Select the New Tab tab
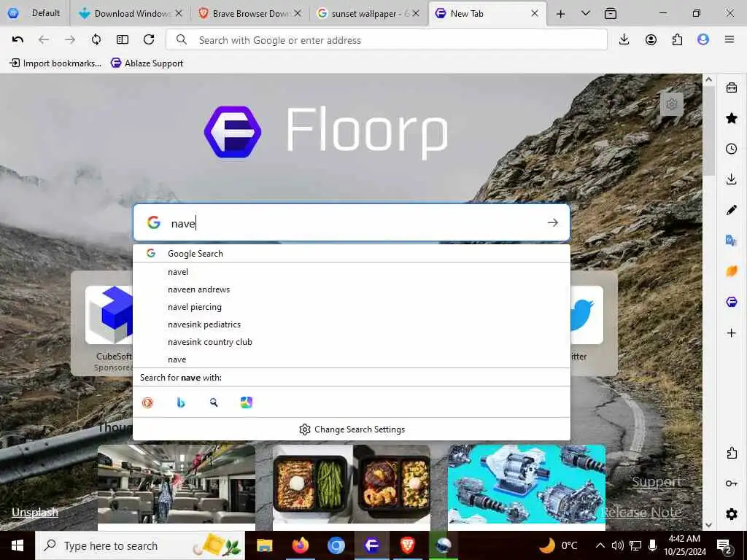747x560 pixels. click(x=488, y=13)
